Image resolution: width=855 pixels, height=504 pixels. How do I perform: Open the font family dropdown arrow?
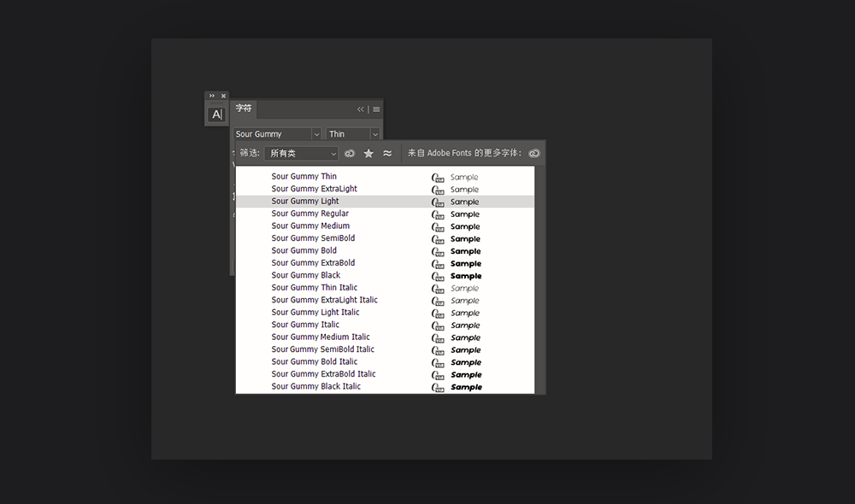pyautogui.click(x=316, y=134)
